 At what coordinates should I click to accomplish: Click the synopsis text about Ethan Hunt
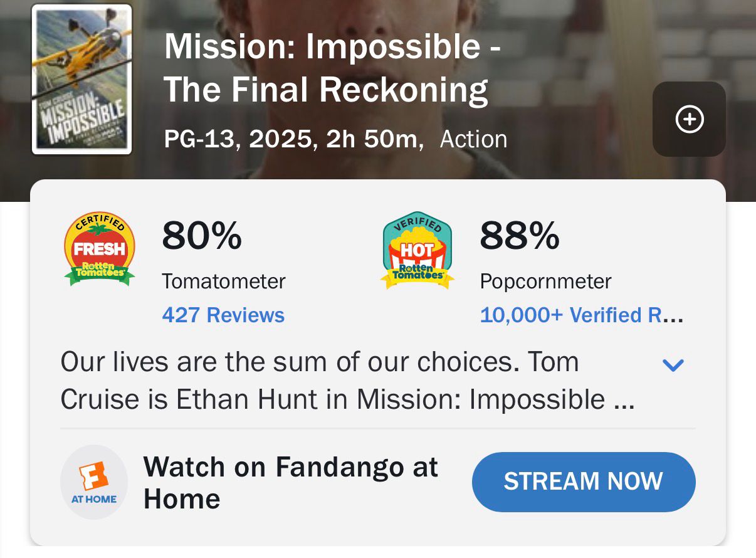(347, 381)
